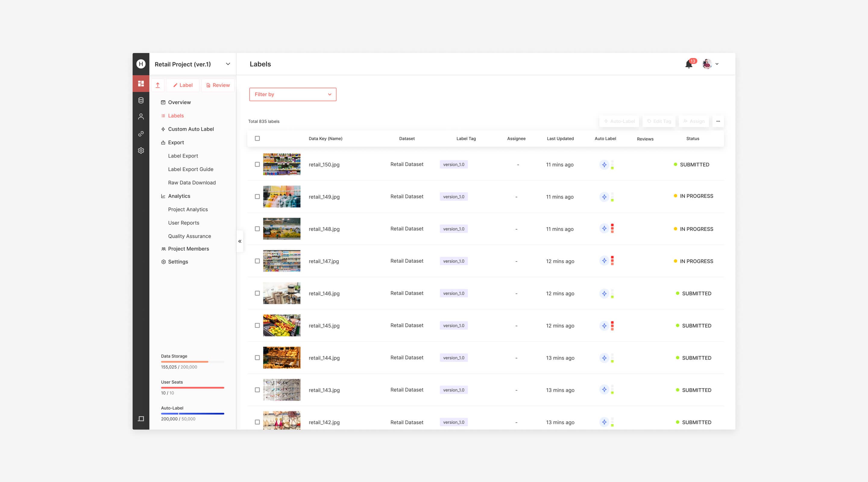Click the upload arrow icon button
Viewport: 868px width, 482px height.
[x=158, y=85]
